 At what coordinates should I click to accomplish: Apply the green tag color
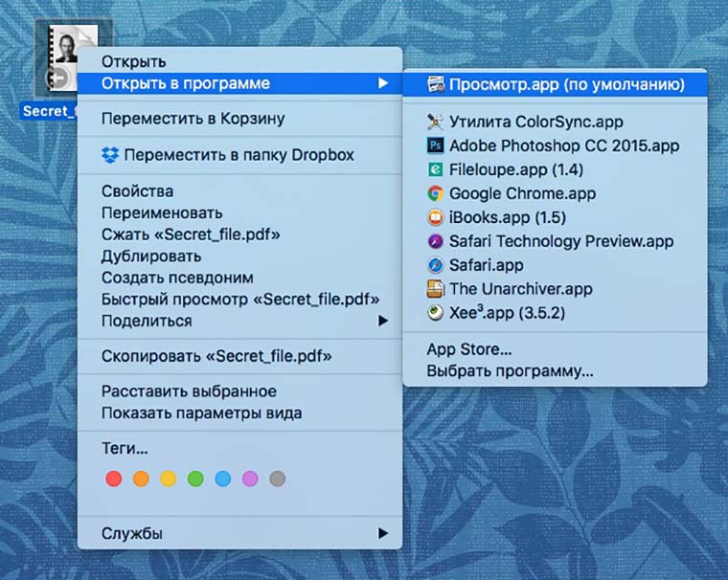195,479
